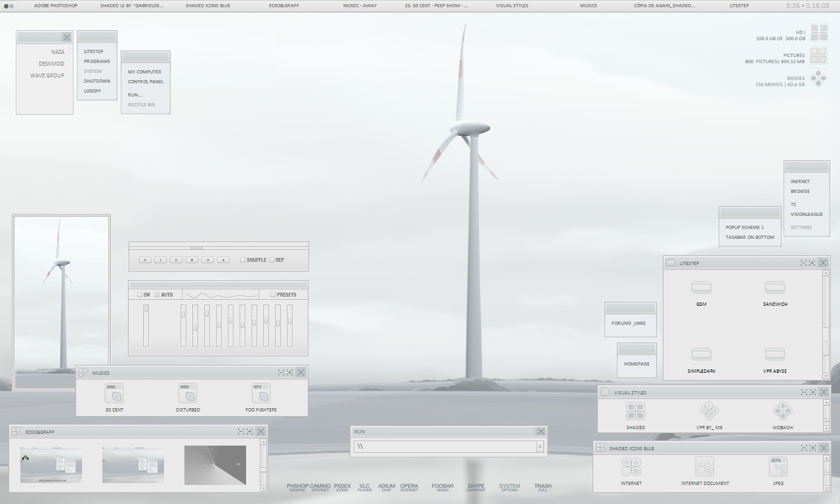
Task: Launch ADIUM chat from the dock
Action: coord(387,488)
